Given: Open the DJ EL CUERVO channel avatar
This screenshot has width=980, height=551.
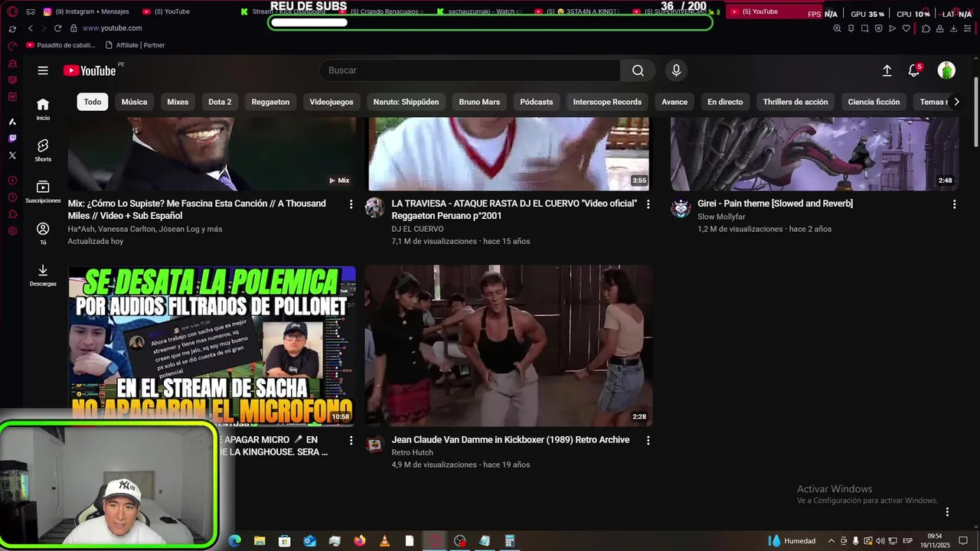Looking at the screenshot, I should coord(374,207).
